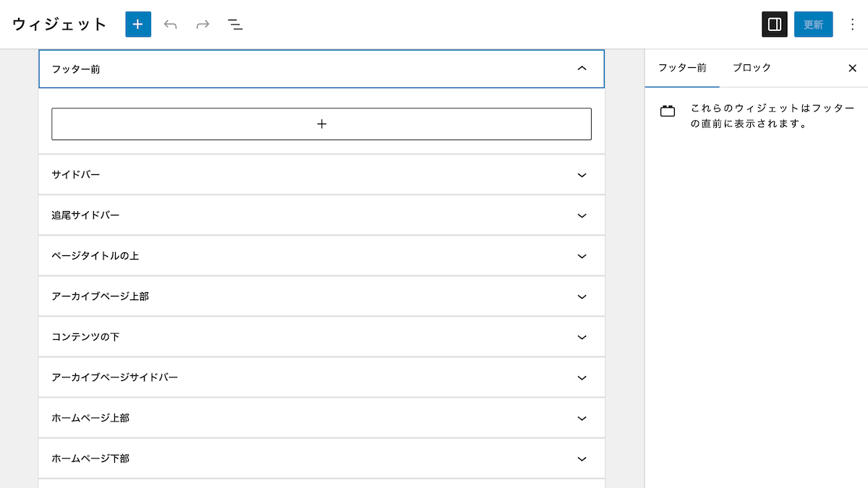Viewport: 868px width, 488px height.
Task: Expand アーカイブページサイドバー section
Action: [581, 377]
